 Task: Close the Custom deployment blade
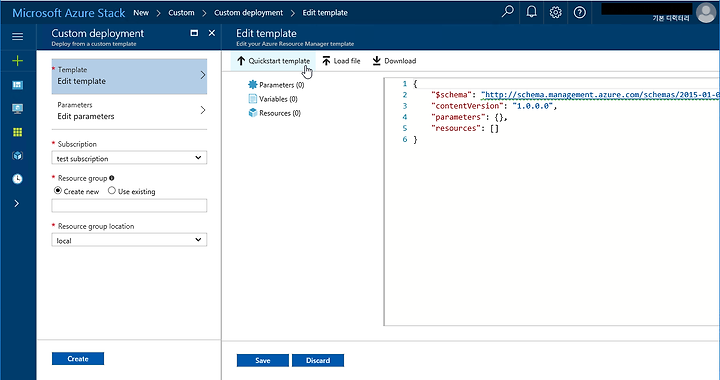(212, 33)
